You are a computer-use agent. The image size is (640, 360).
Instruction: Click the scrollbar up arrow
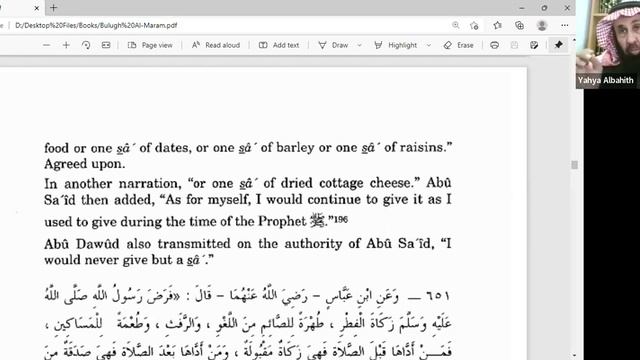point(574,40)
